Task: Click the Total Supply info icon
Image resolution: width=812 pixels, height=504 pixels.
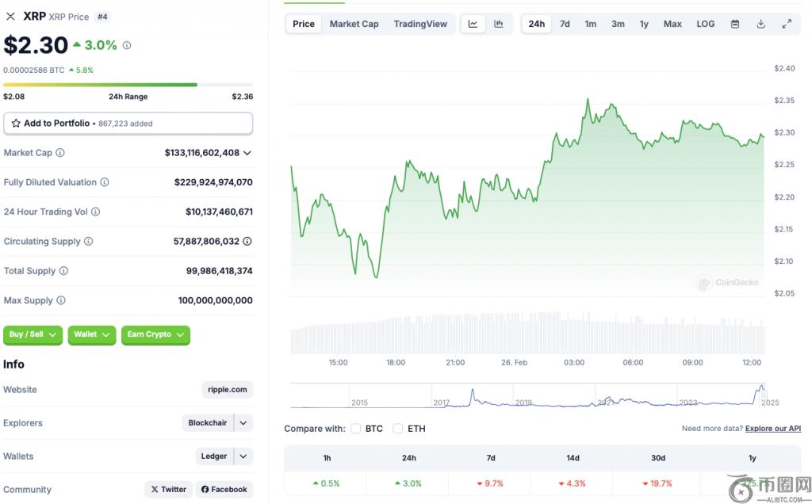Action: click(x=63, y=271)
